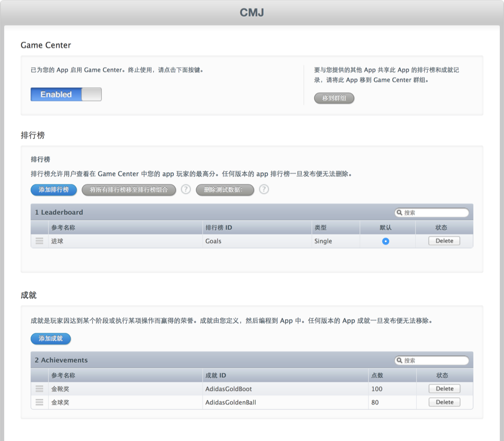Click the 移到群组 button

pyautogui.click(x=334, y=98)
